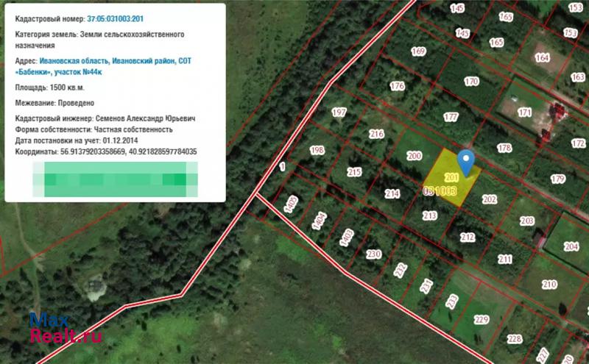Click parcel labeled 176
The width and height of the screenshot is (589, 364).
(398, 86)
